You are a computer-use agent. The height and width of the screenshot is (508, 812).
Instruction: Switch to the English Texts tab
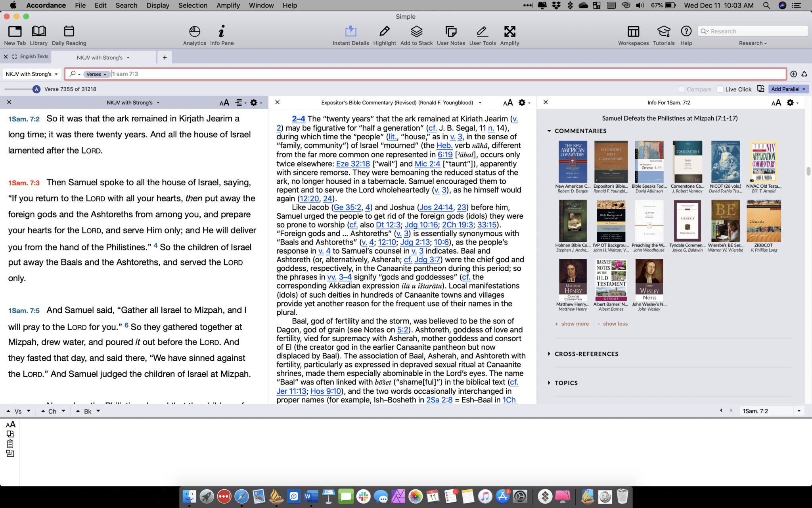[34, 56]
